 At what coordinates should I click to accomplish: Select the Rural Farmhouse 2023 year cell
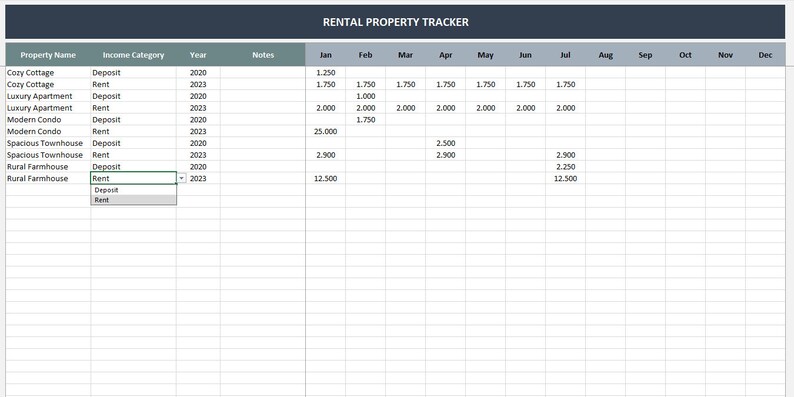[198, 178]
